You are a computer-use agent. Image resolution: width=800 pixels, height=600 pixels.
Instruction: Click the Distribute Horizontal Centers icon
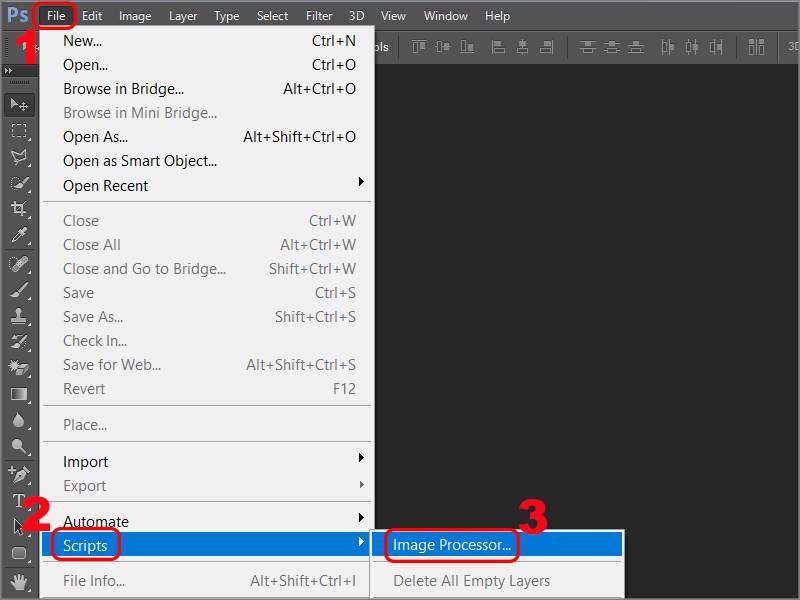[692, 47]
